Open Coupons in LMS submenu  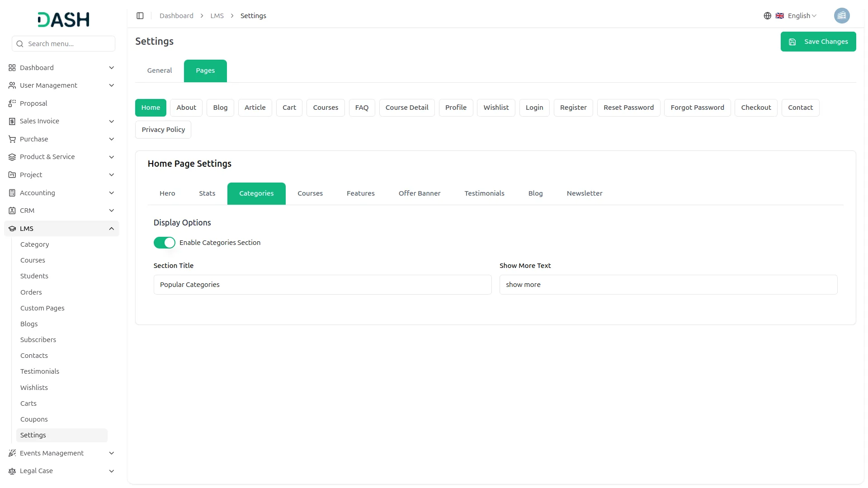34,419
